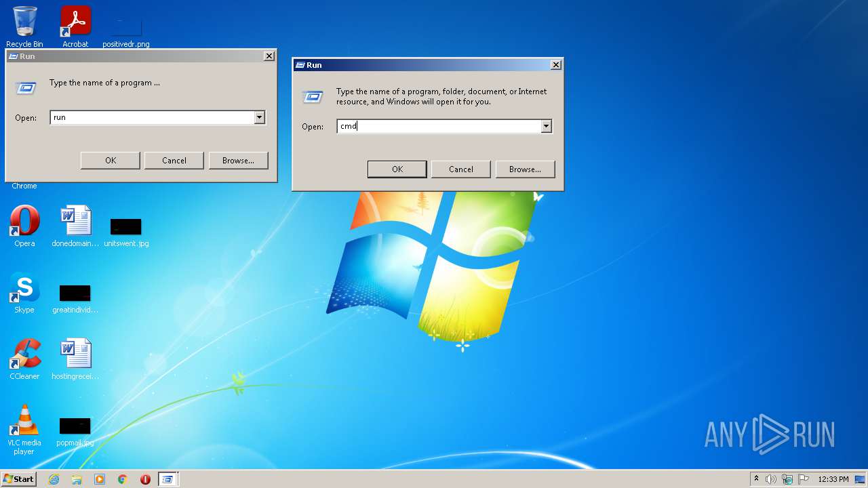Click the Run icon in left dialog

click(x=26, y=88)
